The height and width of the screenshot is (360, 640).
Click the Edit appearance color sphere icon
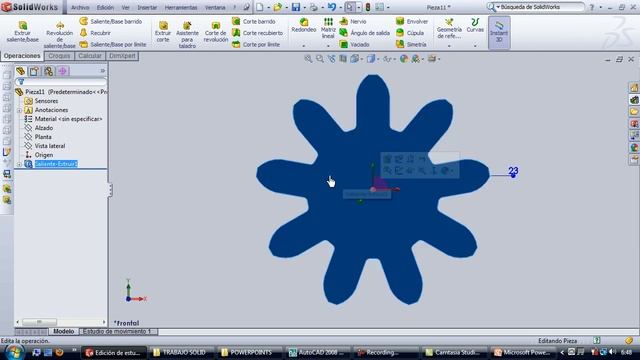[x=404, y=59]
